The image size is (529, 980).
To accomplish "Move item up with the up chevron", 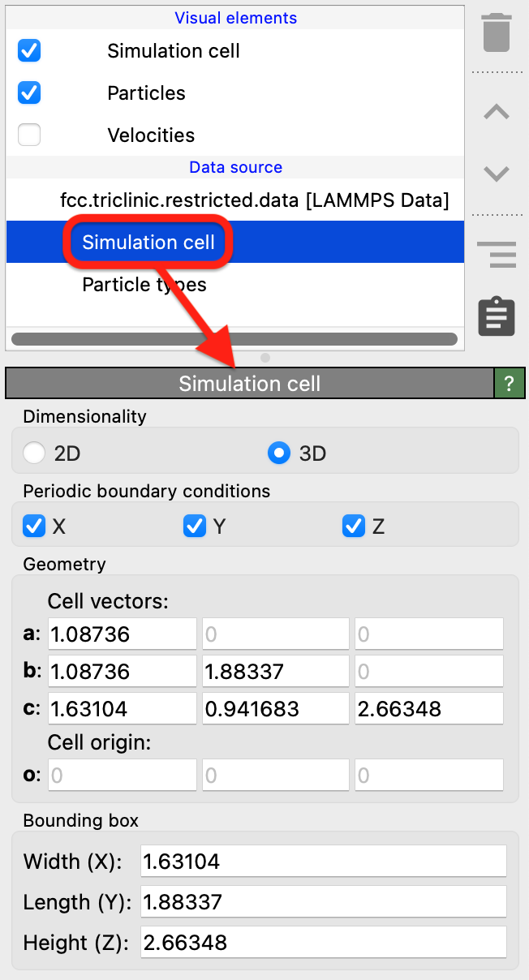I will click(x=496, y=113).
